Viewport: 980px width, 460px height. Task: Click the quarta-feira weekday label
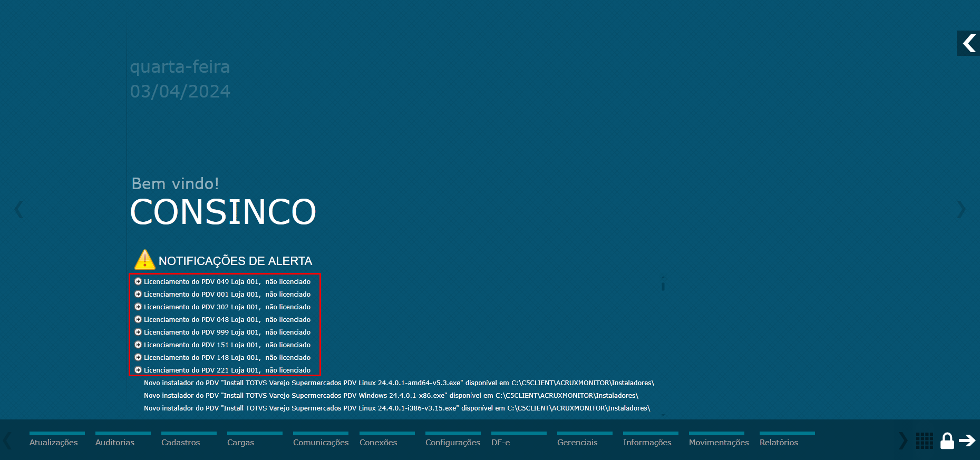point(180,67)
